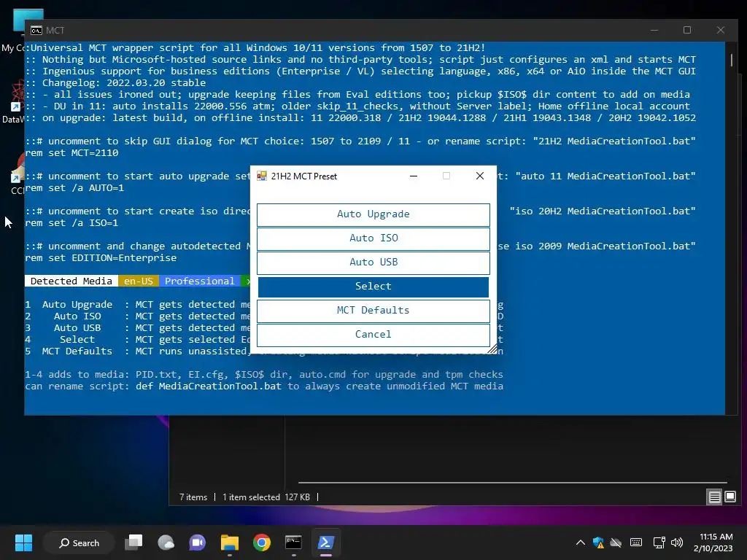
Task: Click the highlighted Select button
Action: click(x=373, y=286)
